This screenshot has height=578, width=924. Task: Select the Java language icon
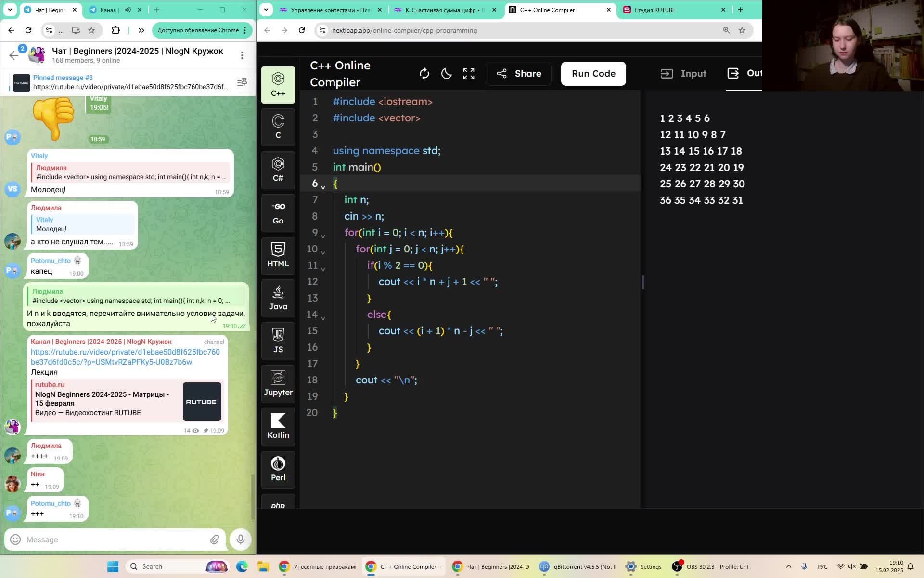click(278, 298)
